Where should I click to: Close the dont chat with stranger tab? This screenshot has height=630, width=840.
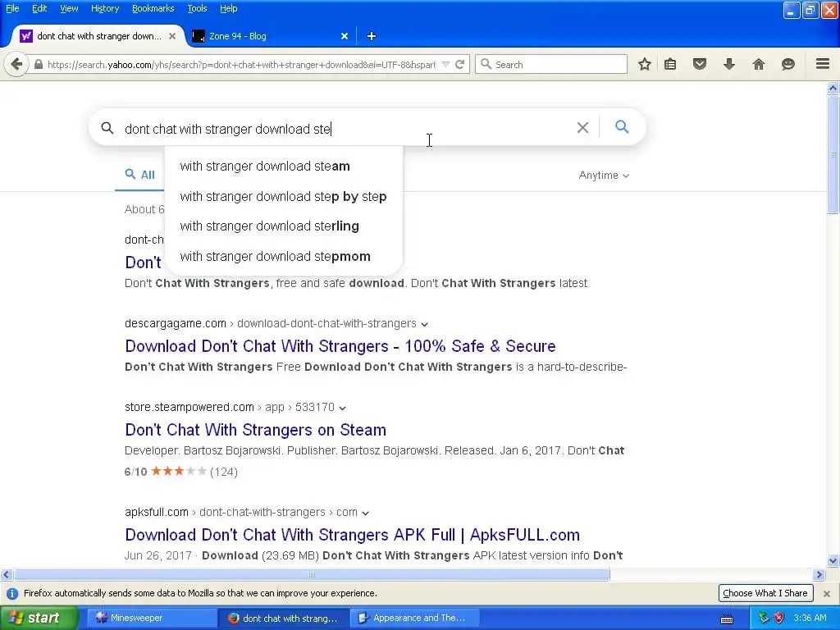coord(172,36)
